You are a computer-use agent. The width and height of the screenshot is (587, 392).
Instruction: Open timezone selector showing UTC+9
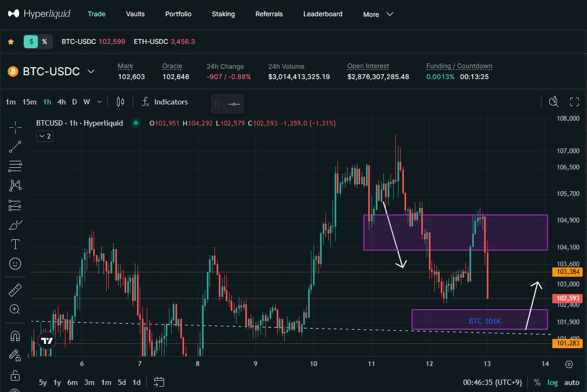[492, 382]
